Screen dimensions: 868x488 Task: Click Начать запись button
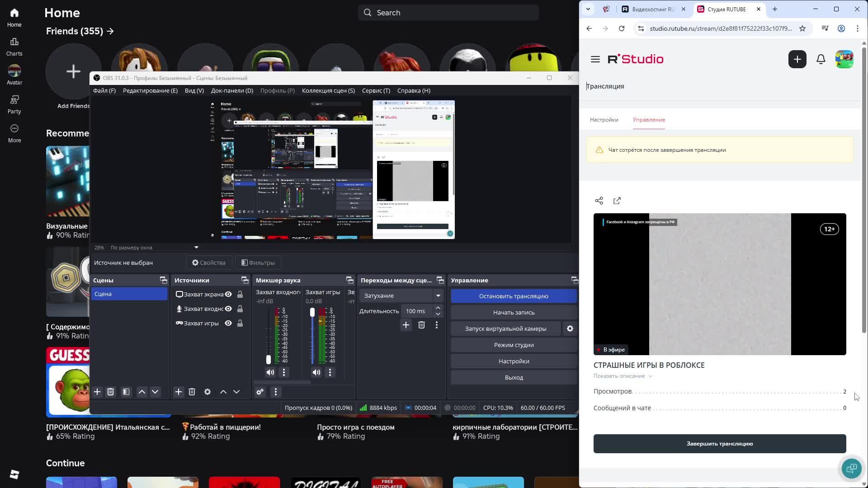514,312
